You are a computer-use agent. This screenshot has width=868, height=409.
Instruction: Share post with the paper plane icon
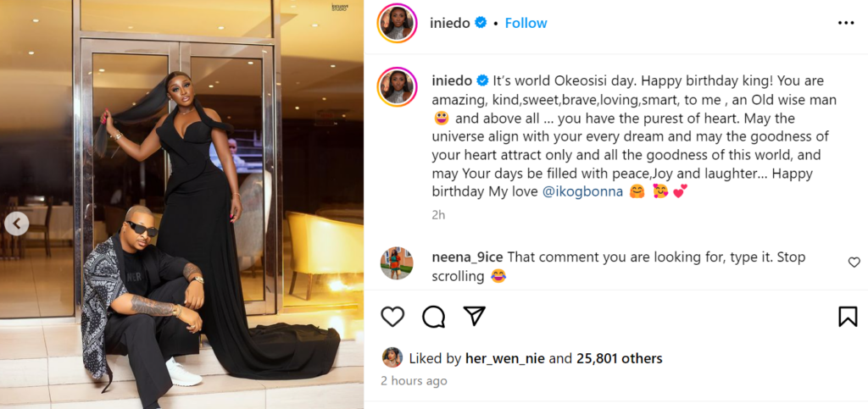[x=475, y=317]
